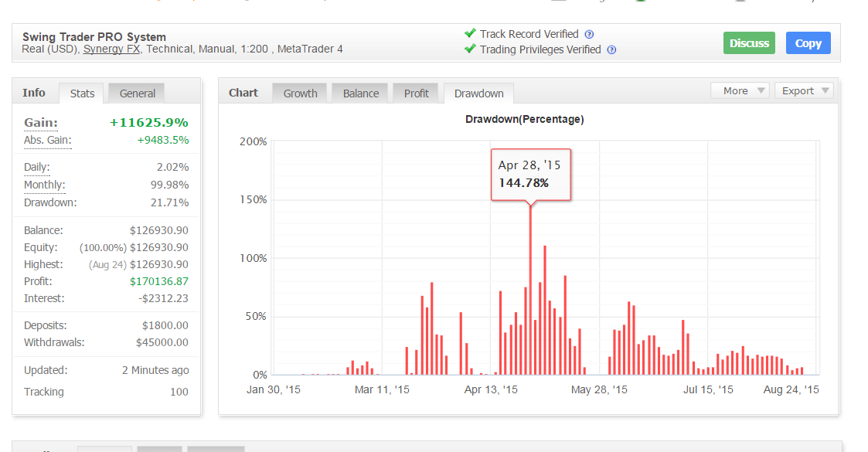Click the Apr 13, '15 axis label
The width and height of the screenshot is (868, 452).
coord(491,390)
